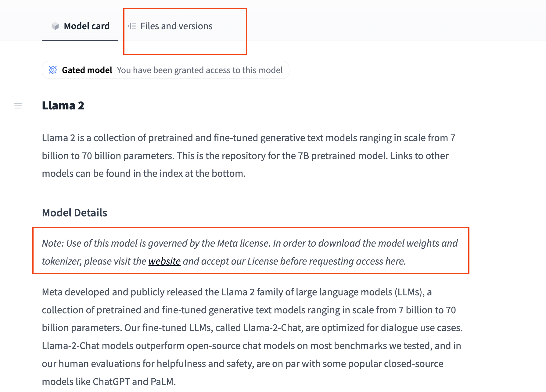
Task: Click the line starting 'Llama-2-Chat models outperform'
Action: click(x=251, y=346)
